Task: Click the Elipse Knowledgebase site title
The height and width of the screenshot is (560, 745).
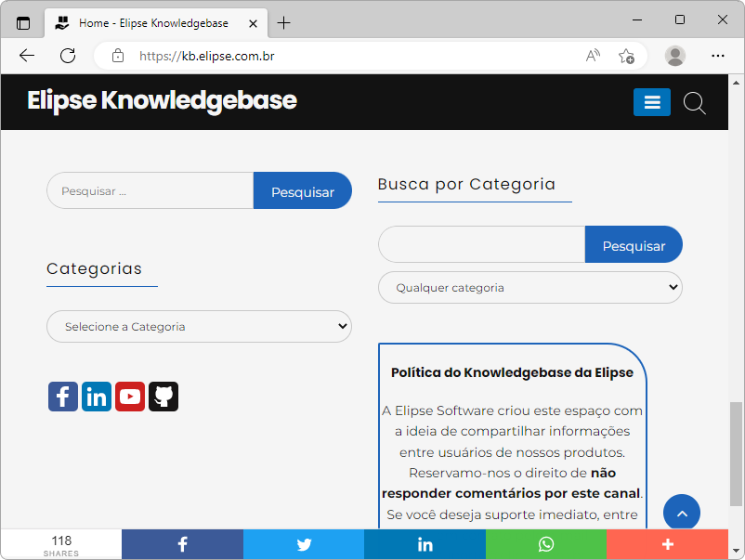Action: (162, 100)
